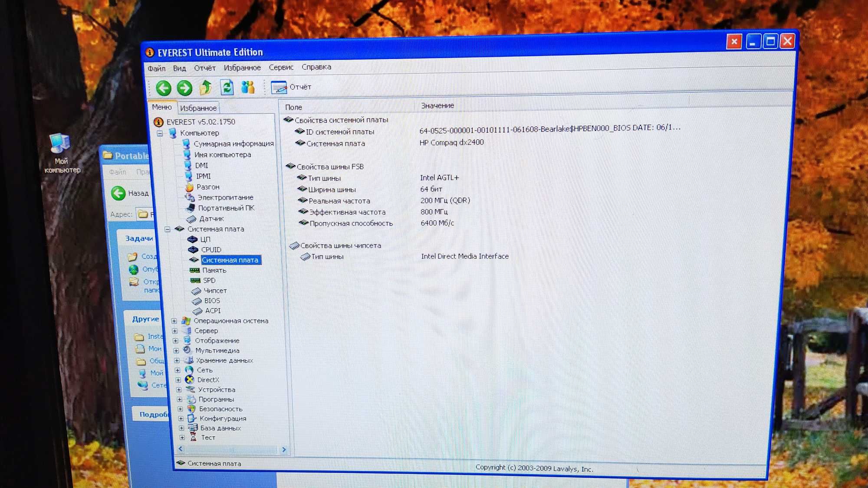Image resolution: width=868 pixels, height=488 pixels.
Task: Select the DMI tree item
Action: [201, 165]
